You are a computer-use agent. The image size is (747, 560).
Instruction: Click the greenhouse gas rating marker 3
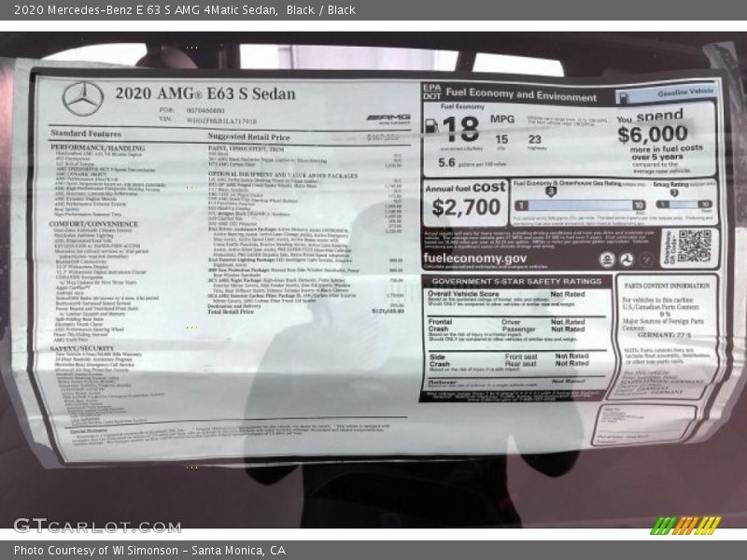(550, 191)
